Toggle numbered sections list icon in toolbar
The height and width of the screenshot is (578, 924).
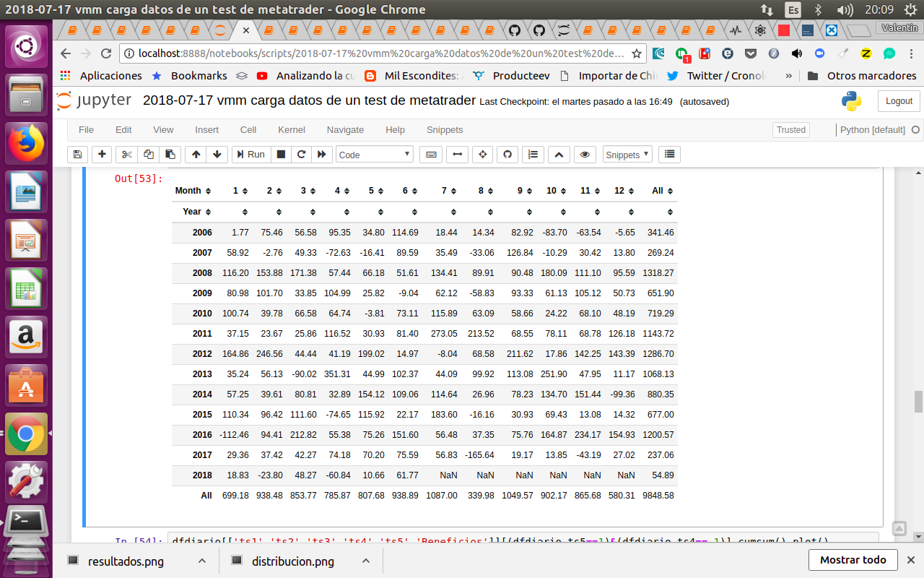coord(533,155)
